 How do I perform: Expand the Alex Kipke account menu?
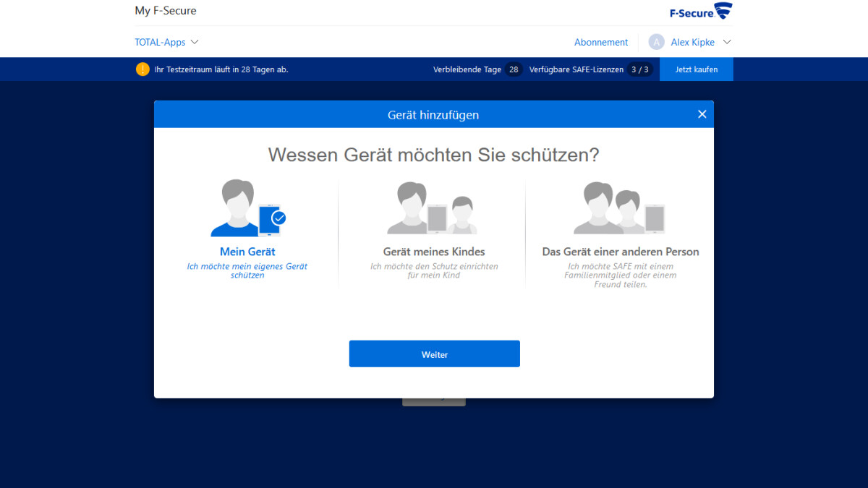pos(727,42)
